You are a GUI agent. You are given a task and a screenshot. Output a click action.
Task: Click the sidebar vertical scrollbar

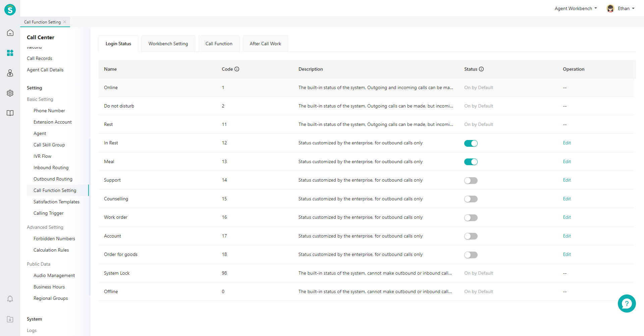tap(90, 217)
